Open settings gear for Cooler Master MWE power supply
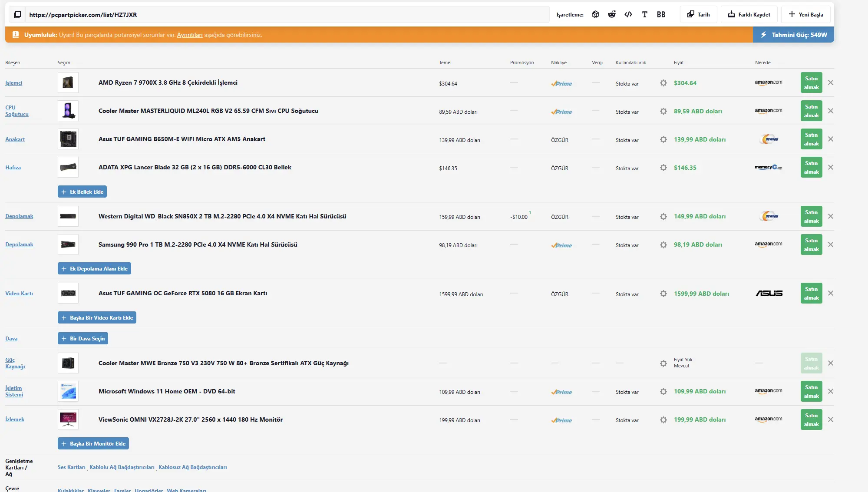 [x=663, y=363]
